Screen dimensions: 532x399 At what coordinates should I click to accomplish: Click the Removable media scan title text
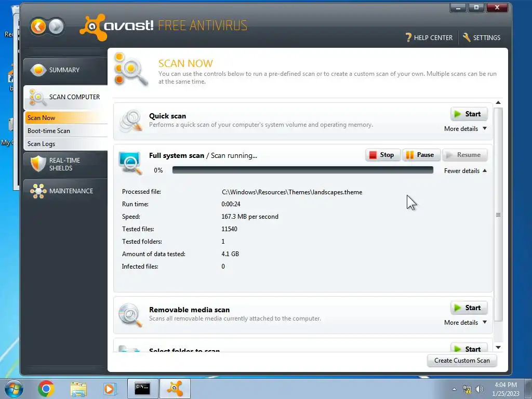point(189,310)
